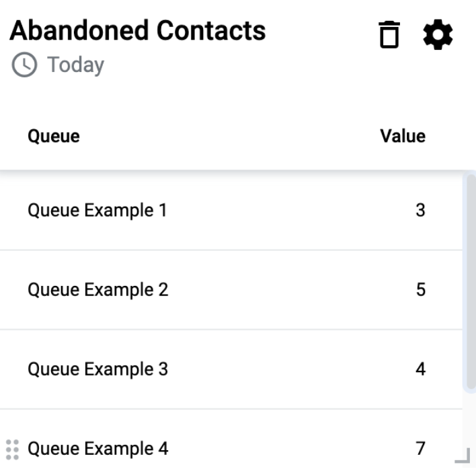
Task: Select the Queue Example 4 row
Action: pos(231,441)
